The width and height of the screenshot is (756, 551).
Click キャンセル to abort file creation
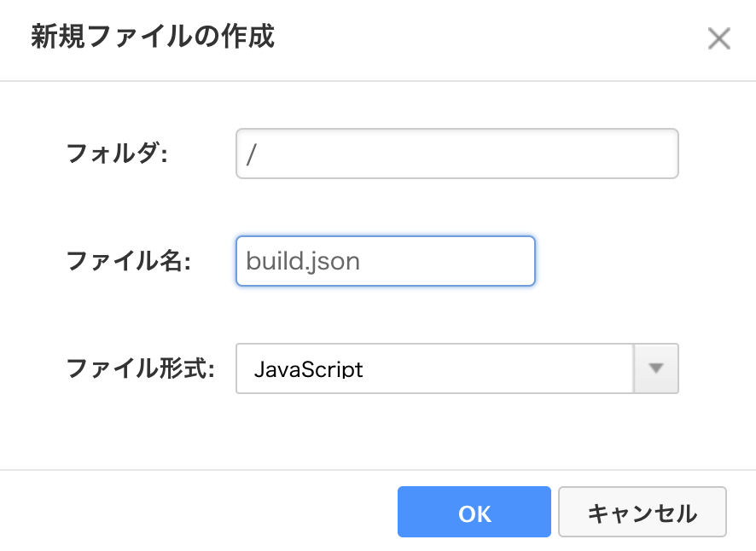pos(642,513)
